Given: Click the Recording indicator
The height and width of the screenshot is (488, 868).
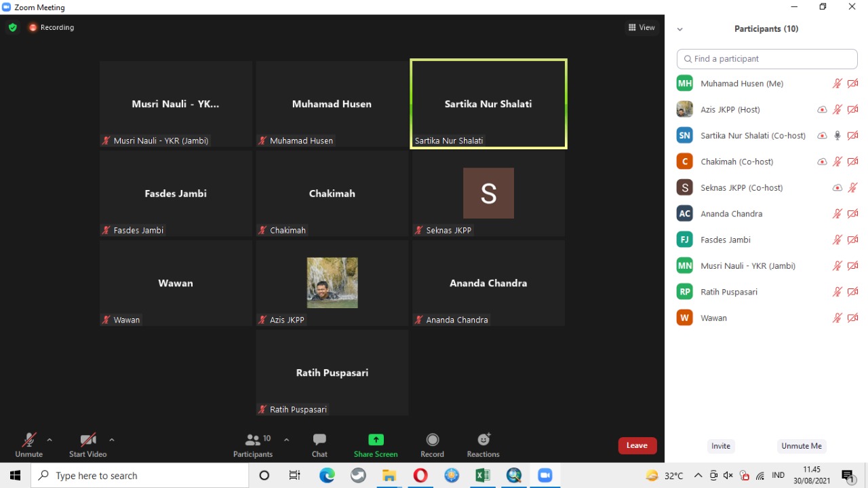Looking at the screenshot, I should click(52, 28).
